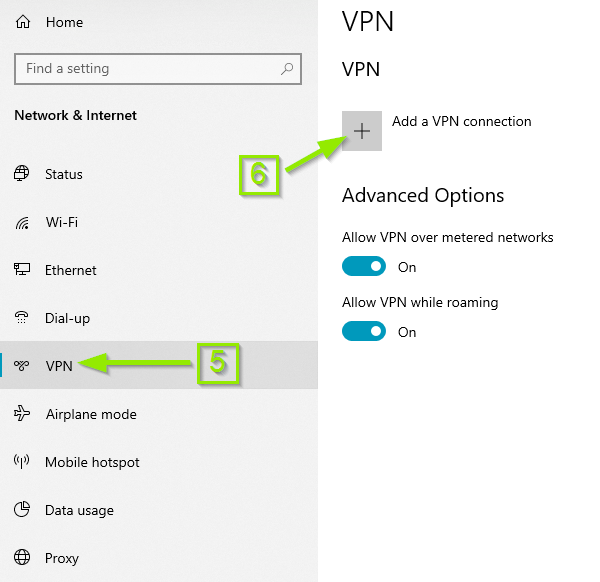Turn off VPN over metered networks

coord(364,266)
